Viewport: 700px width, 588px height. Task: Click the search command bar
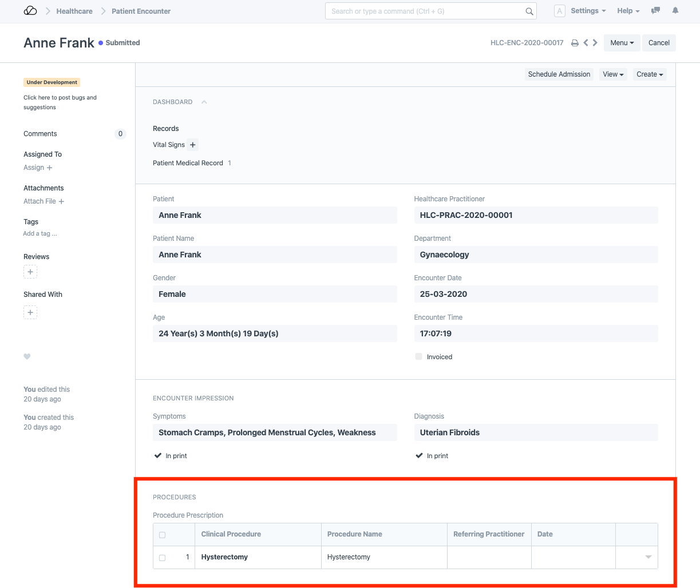coord(426,11)
